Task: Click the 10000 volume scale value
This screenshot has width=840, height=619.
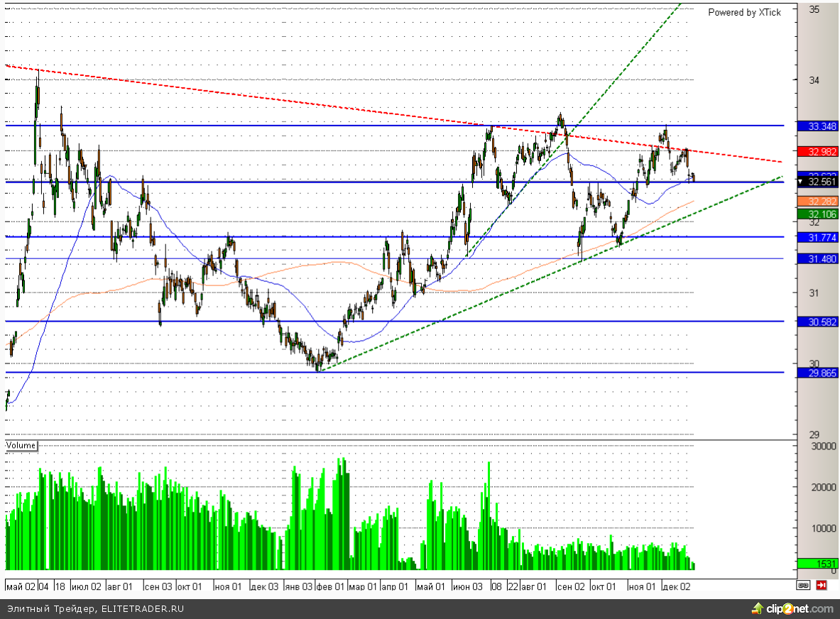Action: click(824, 529)
